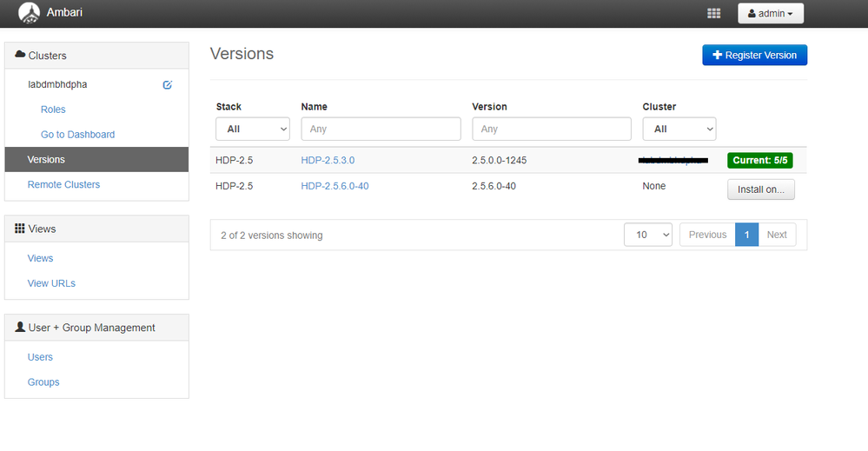Image resolution: width=868 pixels, height=451 pixels.
Task: Click the Ambari logo icon
Action: click(x=29, y=13)
